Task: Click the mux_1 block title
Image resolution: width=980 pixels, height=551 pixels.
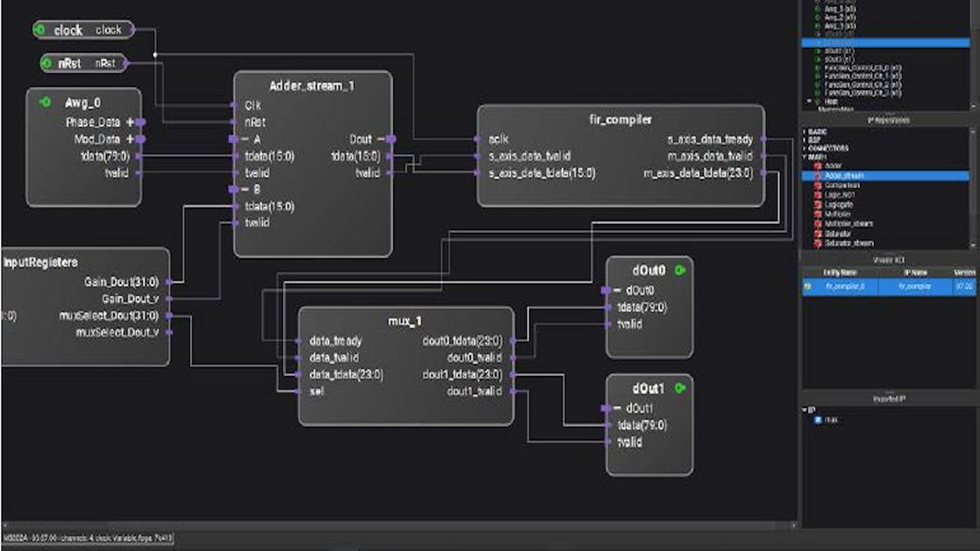Action: click(404, 321)
